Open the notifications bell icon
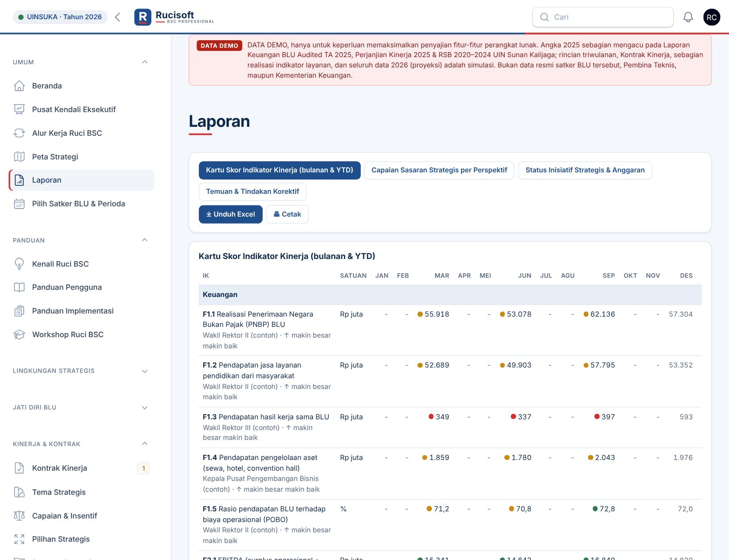The image size is (729, 560). (x=688, y=17)
